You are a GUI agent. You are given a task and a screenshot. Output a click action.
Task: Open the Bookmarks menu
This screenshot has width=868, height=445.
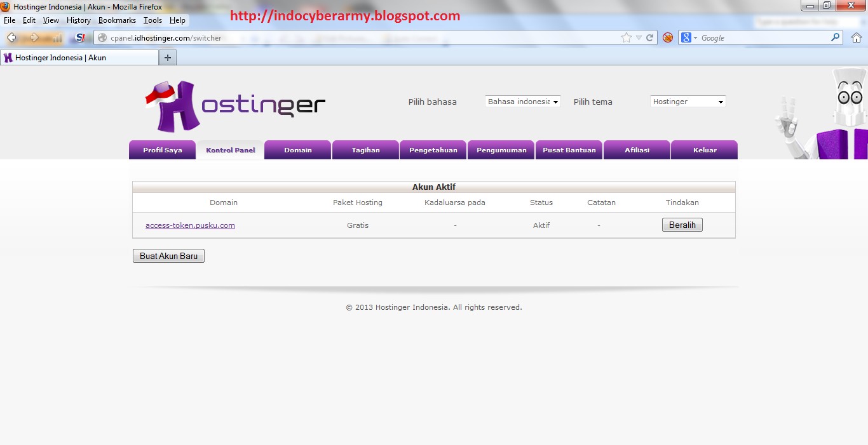117,20
